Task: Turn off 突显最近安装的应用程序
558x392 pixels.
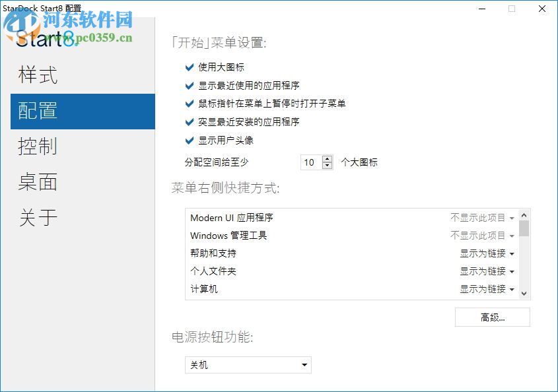Action: (x=188, y=121)
